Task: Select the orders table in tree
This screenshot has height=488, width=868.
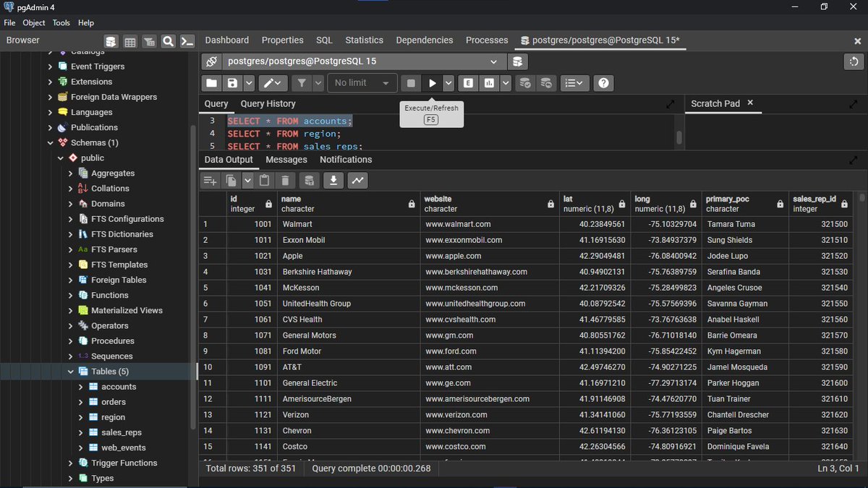Action: tap(114, 402)
